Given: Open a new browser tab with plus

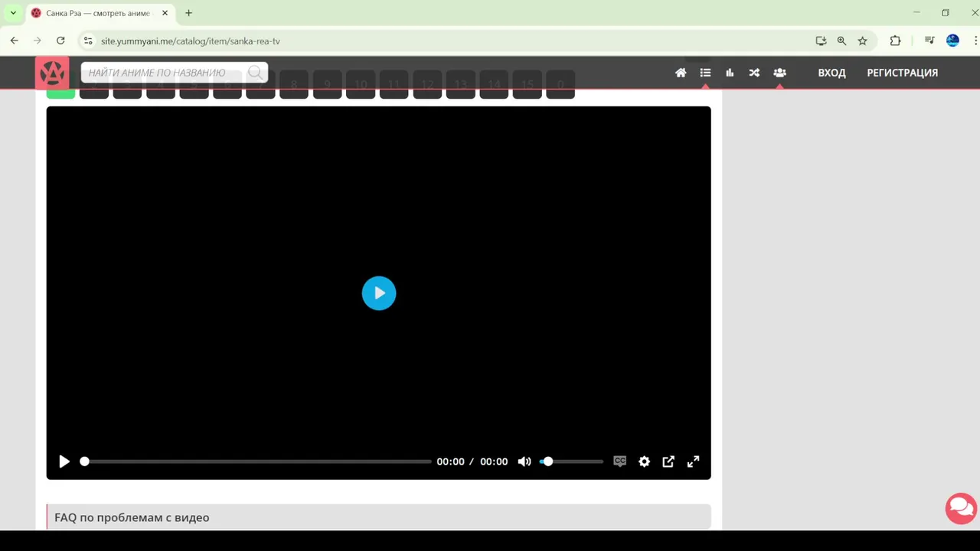Looking at the screenshot, I should click(x=188, y=13).
